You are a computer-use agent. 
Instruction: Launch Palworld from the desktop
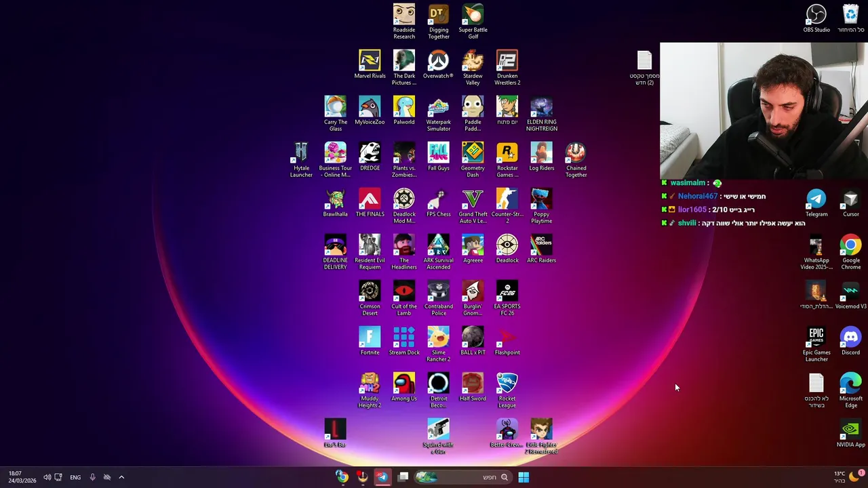[x=404, y=110]
